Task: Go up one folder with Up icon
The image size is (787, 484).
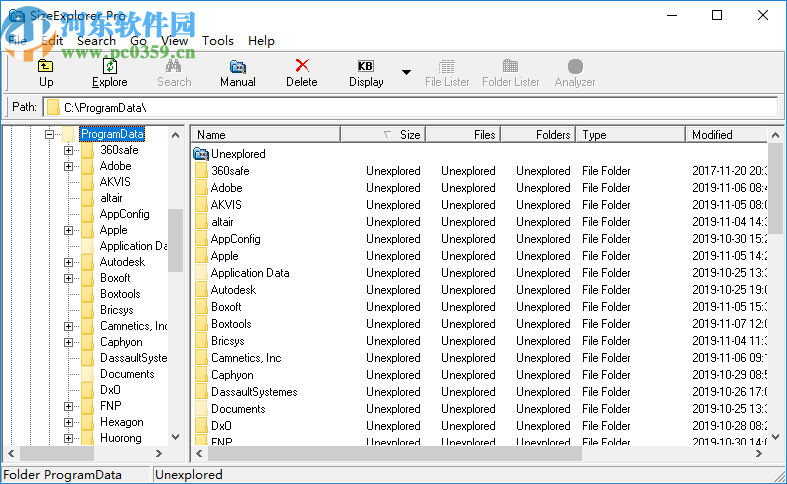Action: point(46,66)
